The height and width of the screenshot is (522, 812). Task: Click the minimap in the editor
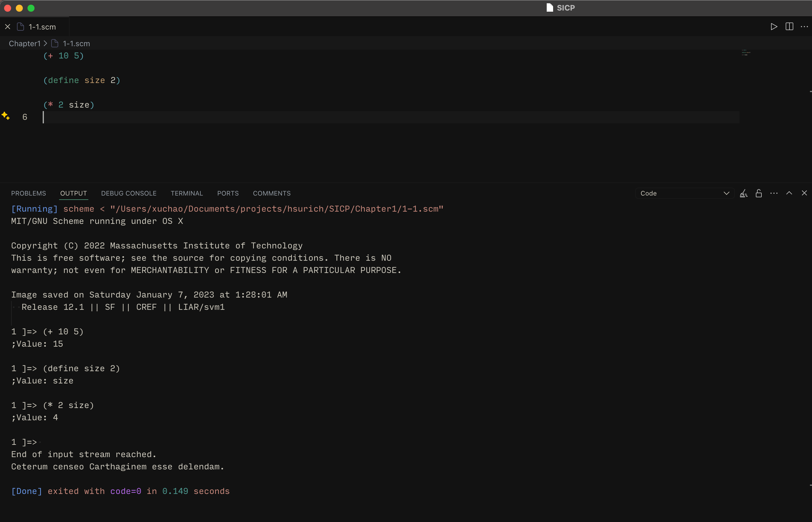click(746, 53)
